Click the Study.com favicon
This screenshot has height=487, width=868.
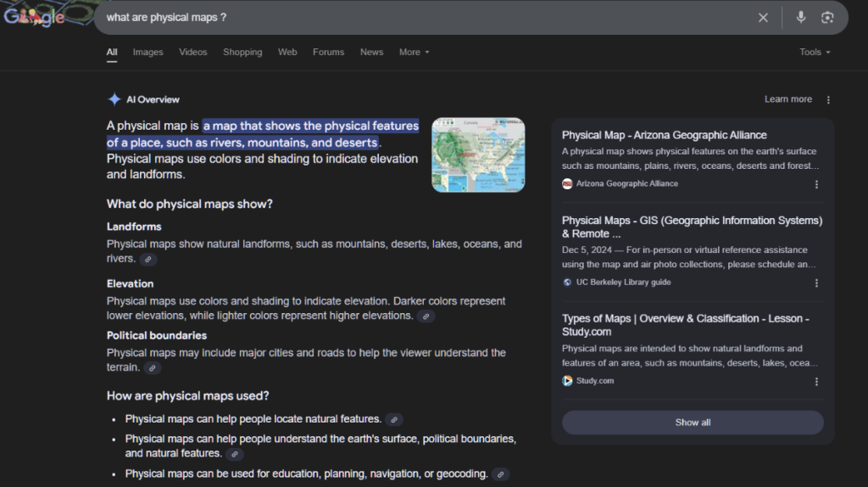[x=567, y=381]
